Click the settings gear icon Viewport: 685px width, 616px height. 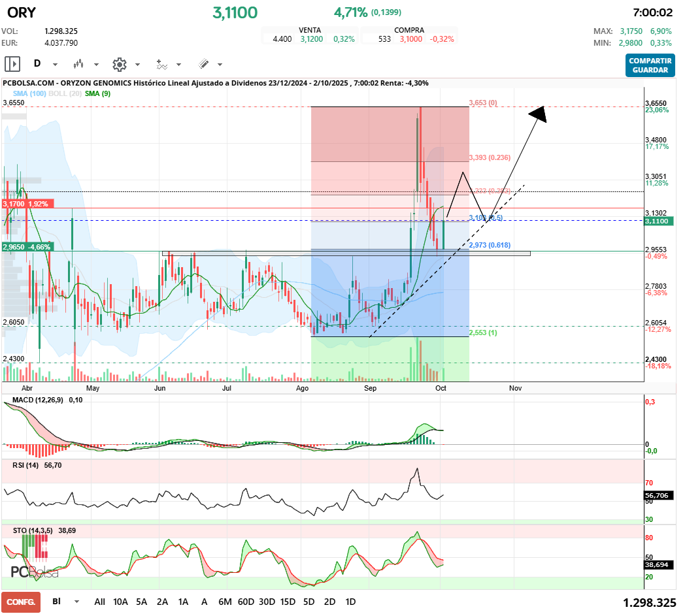(x=119, y=64)
